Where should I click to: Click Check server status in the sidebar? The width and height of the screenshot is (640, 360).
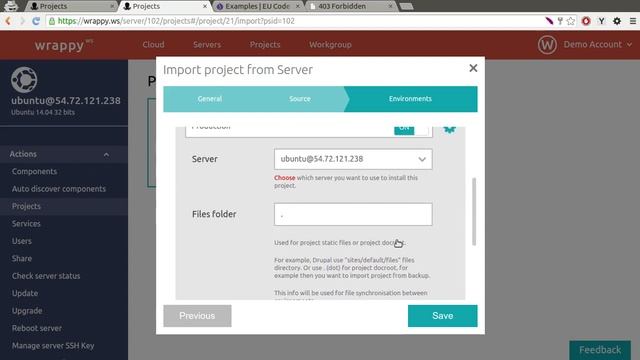tap(46, 276)
